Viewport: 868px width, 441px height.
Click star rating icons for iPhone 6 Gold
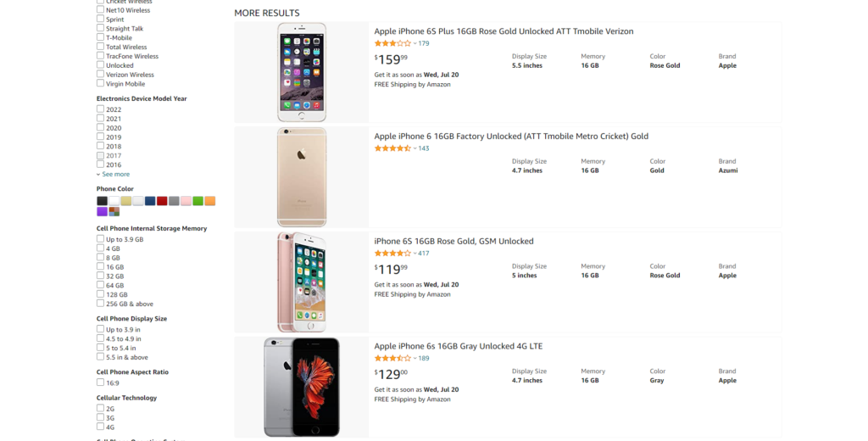392,148
